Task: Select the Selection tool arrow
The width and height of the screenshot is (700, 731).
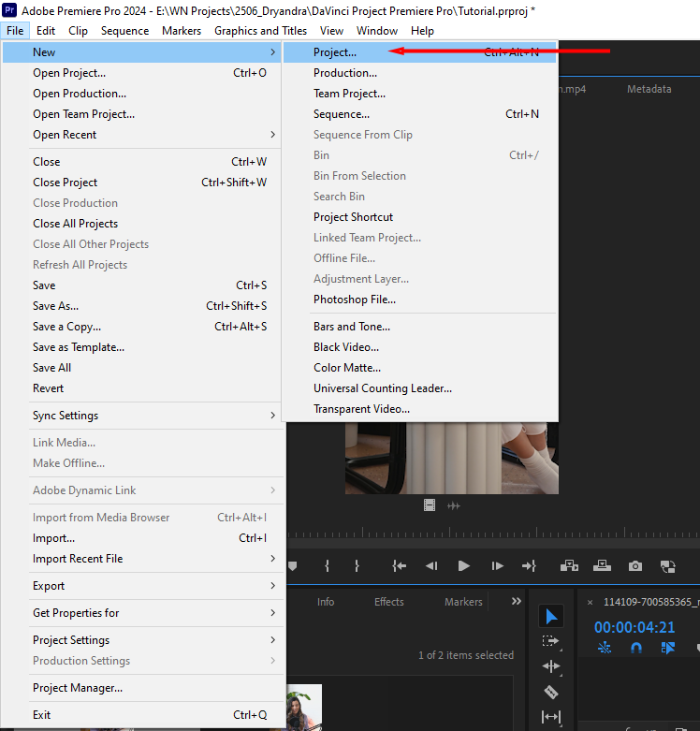Action: click(551, 616)
